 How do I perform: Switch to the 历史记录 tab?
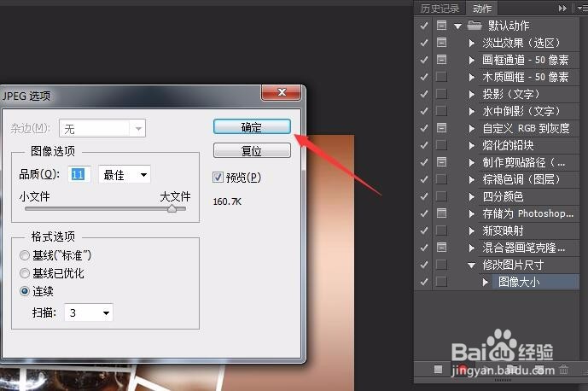pos(440,9)
